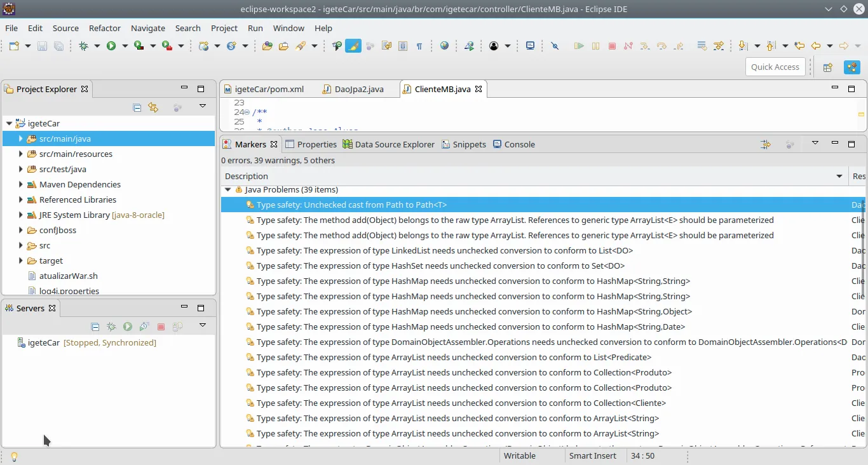
Task: Select atualizarWar.sh in the project tree
Action: coord(68,276)
